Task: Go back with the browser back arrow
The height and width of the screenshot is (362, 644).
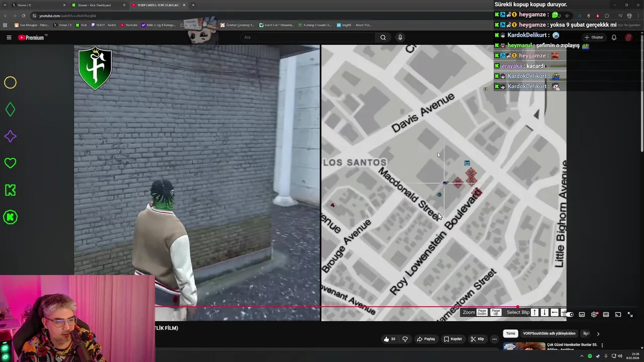Action: 6,16
